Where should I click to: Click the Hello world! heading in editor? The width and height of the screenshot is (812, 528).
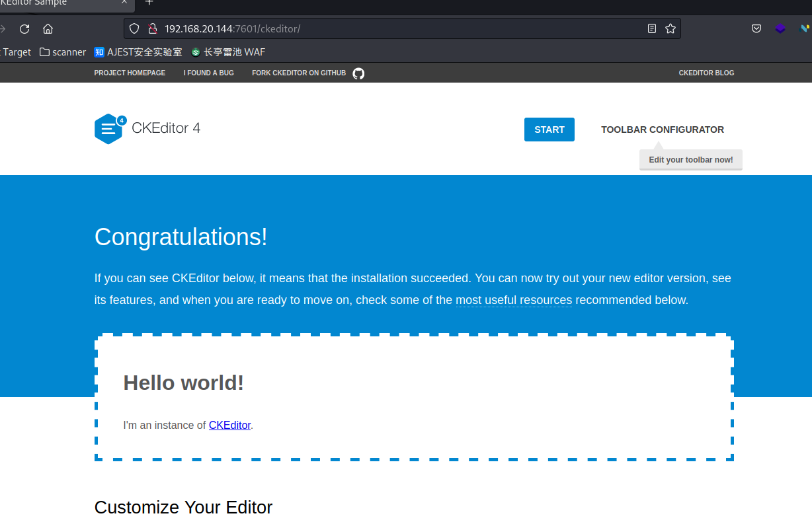click(x=184, y=383)
